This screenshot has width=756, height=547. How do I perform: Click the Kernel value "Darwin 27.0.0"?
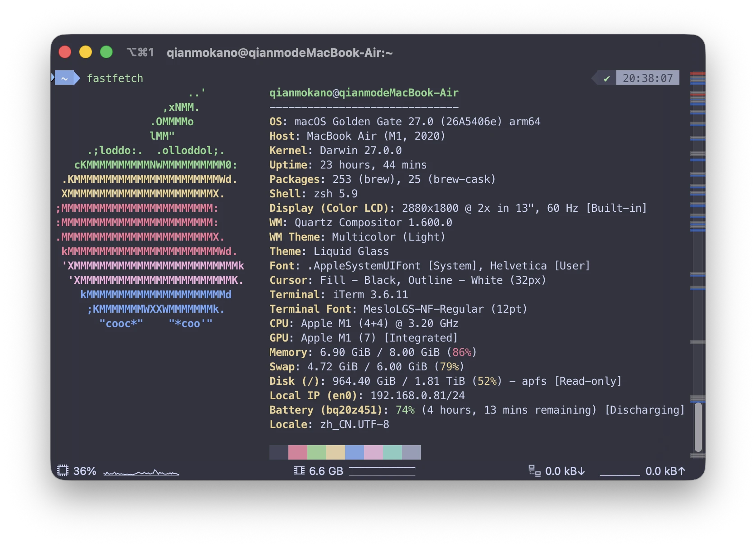[x=361, y=150]
